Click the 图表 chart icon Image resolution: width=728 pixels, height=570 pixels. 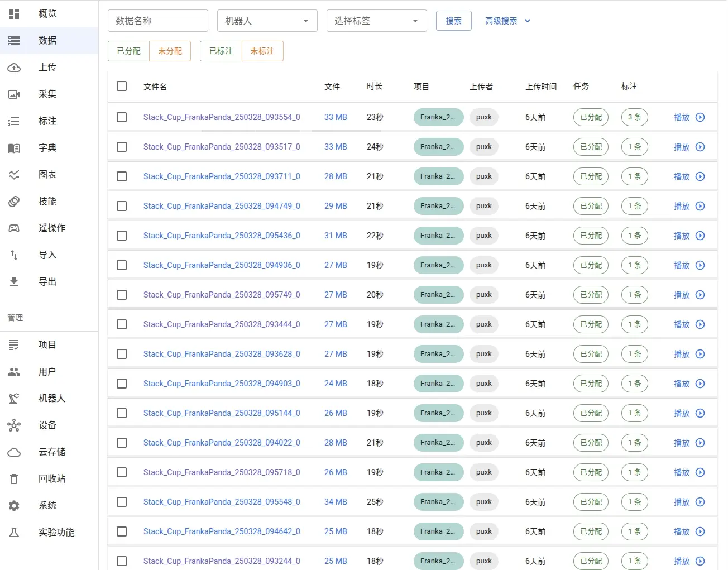14,174
